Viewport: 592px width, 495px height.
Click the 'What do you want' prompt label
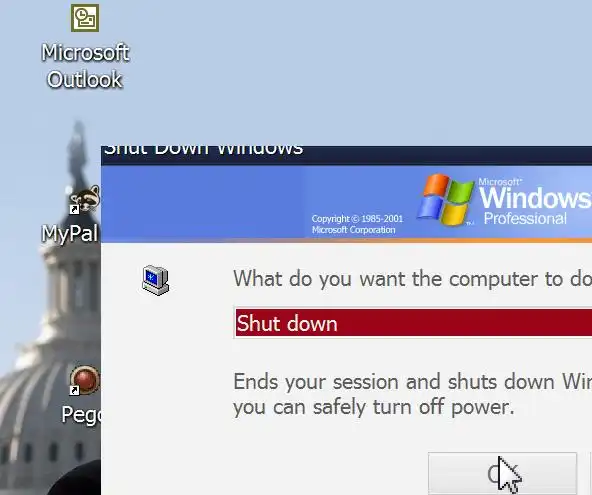coord(412,279)
